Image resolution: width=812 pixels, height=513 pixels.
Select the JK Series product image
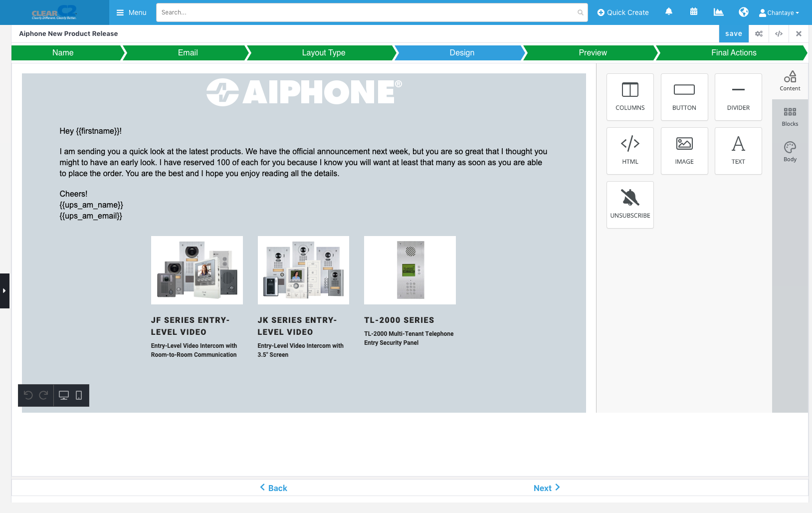point(303,270)
